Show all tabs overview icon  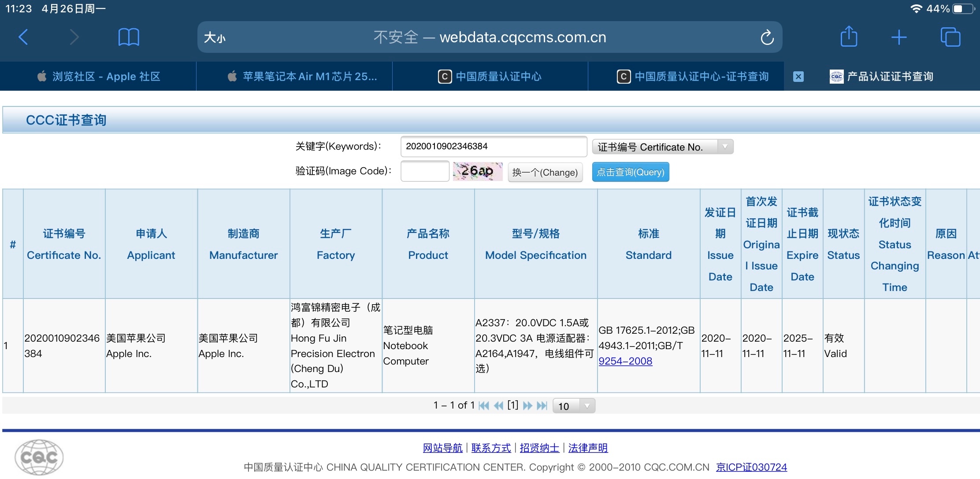(950, 37)
